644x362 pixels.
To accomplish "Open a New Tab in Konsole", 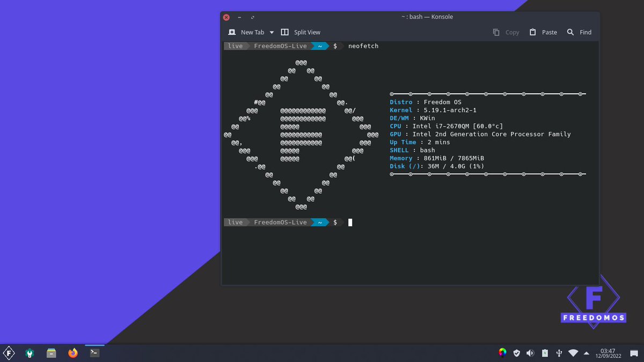I will point(246,32).
